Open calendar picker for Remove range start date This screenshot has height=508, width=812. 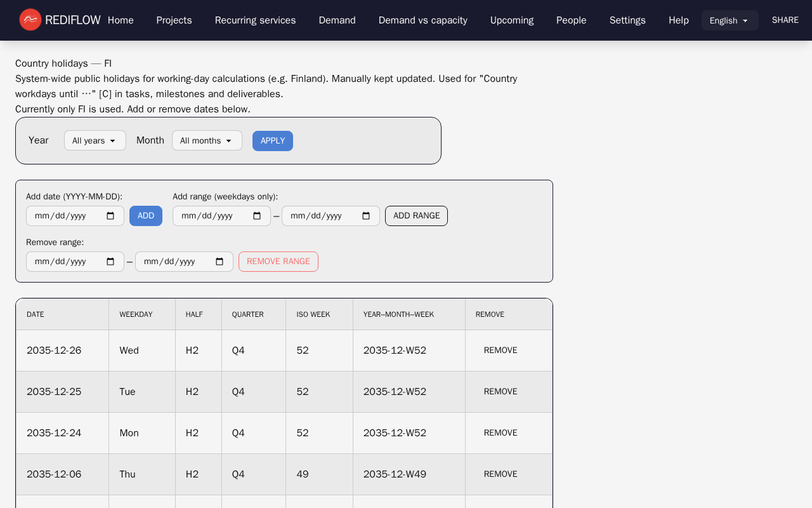coord(110,262)
